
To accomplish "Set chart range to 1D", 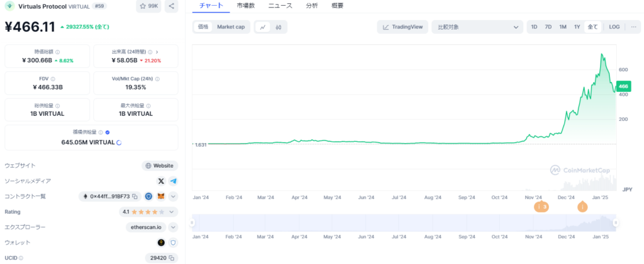I will (534, 27).
